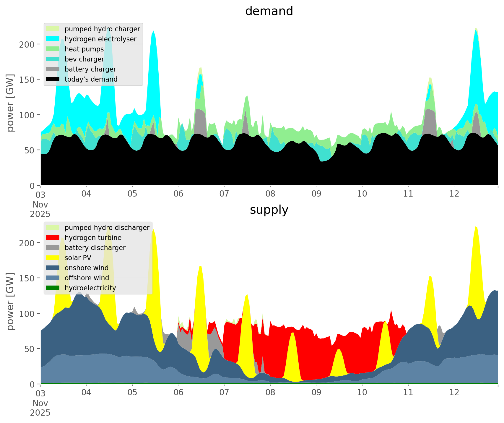Viewport: 504px width, 423px height.
Task: Click the pumped hydro discharger legend label
Action: coord(107,228)
